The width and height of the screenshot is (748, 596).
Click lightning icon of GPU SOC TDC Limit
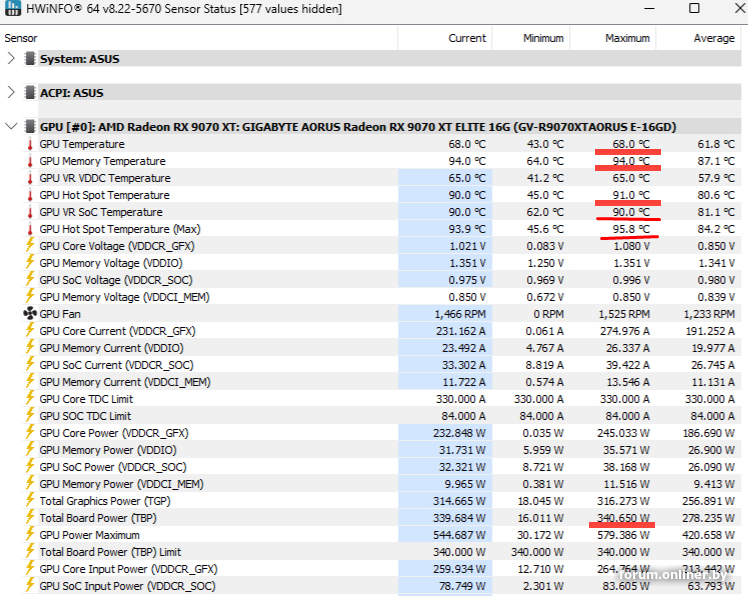[30, 416]
